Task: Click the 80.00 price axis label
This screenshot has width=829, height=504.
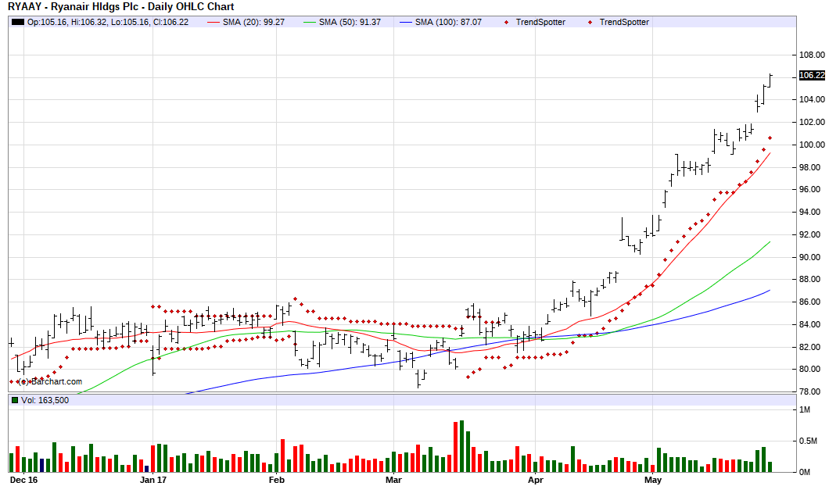Action: pos(812,370)
